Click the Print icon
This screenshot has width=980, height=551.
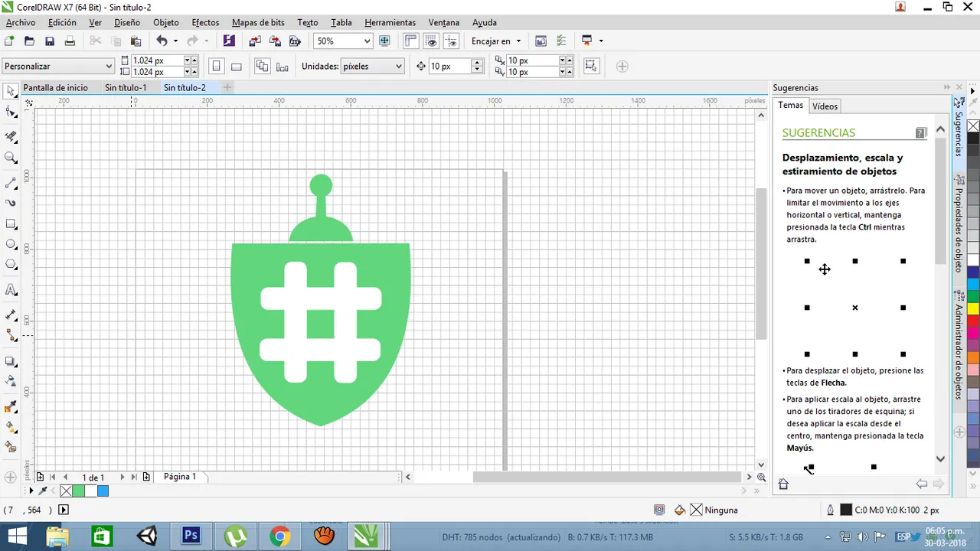pos(70,41)
